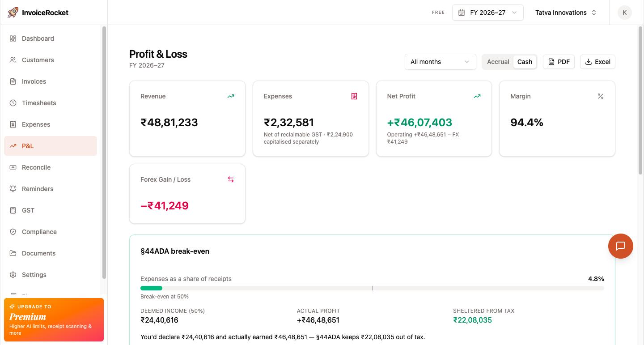Select the P&L sidebar item

click(51, 146)
